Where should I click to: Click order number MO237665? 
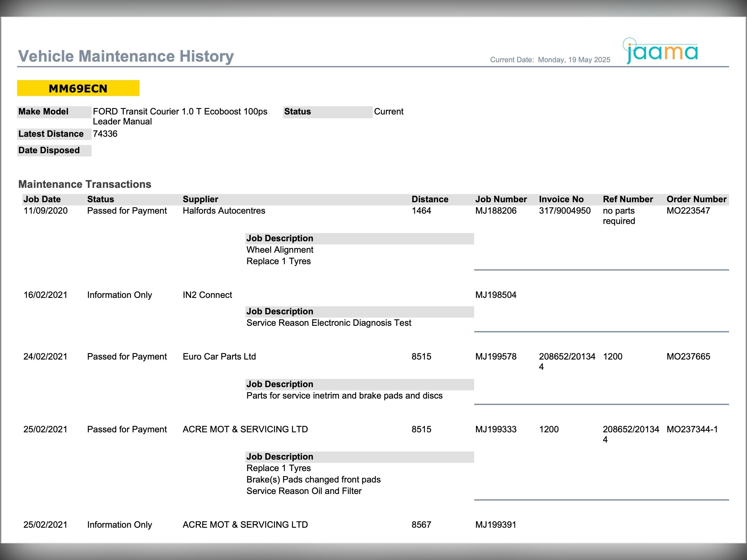pyautogui.click(x=688, y=356)
